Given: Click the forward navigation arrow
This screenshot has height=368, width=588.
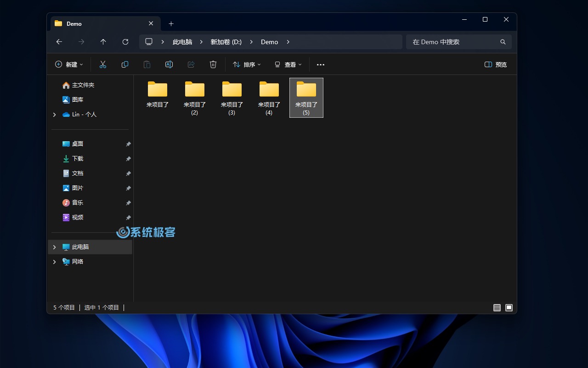Looking at the screenshot, I should tap(81, 42).
